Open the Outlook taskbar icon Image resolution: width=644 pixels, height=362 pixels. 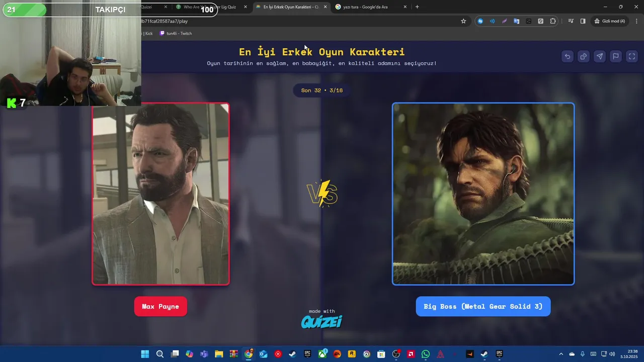263,354
